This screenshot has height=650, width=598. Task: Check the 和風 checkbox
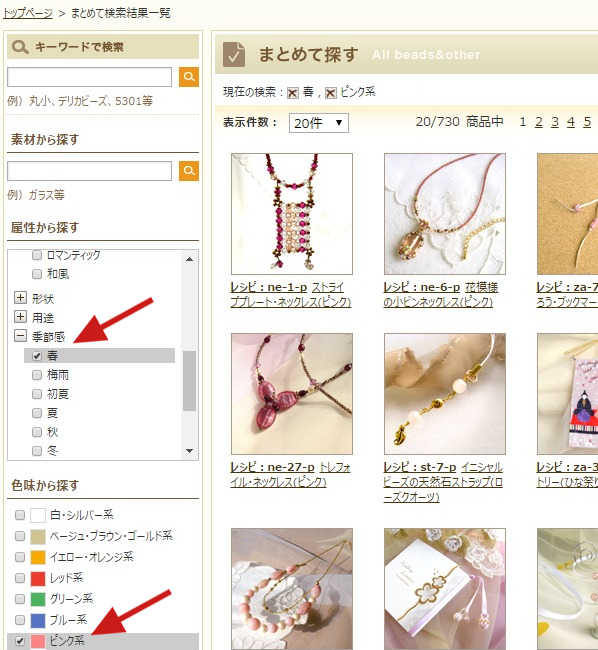point(37,274)
